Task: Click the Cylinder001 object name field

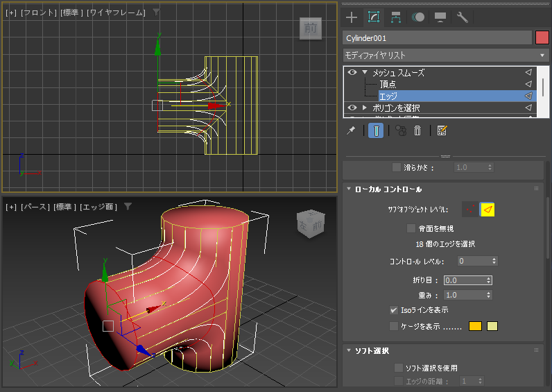Action: [437, 38]
